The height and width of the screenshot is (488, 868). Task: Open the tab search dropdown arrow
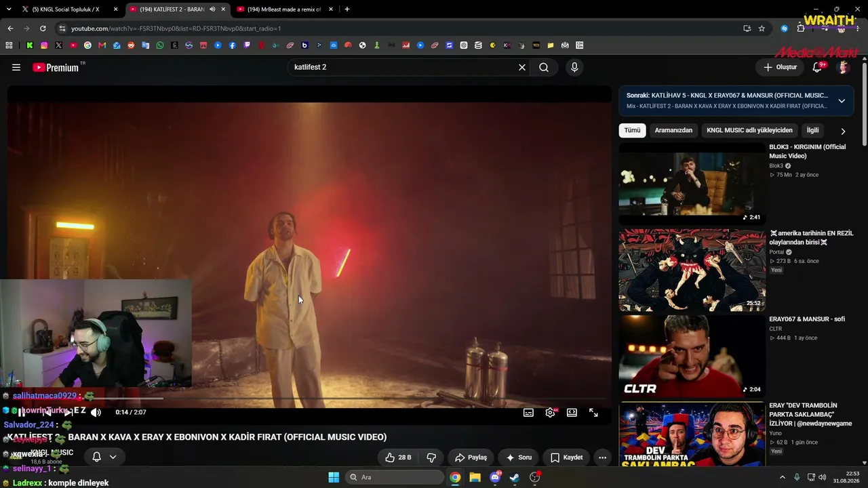point(9,9)
